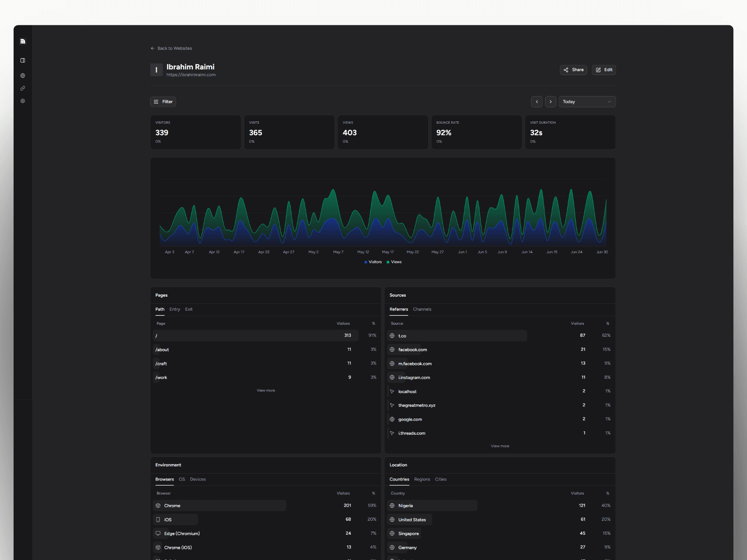This screenshot has width=747, height=560.
Task: Open the Today date range dropdown
Action: (x=587, y=101)
